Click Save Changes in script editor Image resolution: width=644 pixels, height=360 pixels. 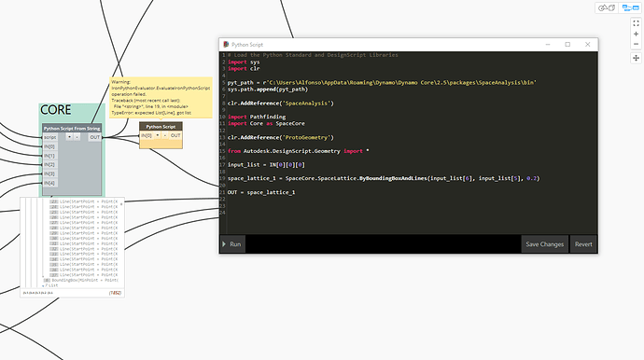[545, 244]
